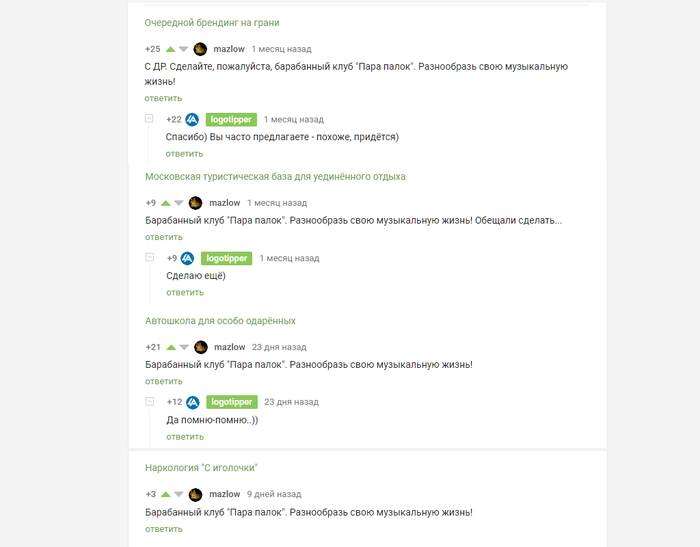Viewport: 700px width, 547px height.
Task: Upvote logotipper's reply with +22 rating
Action: [192, 120]
